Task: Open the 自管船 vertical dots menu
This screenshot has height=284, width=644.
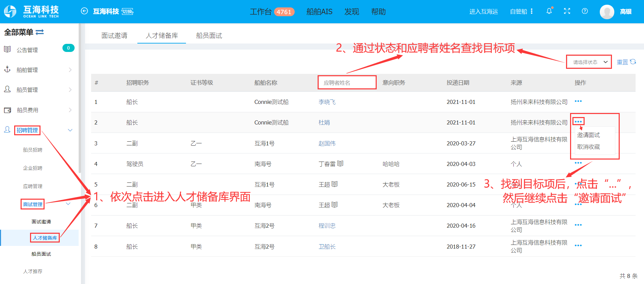Action: click(x=532, y=11)
